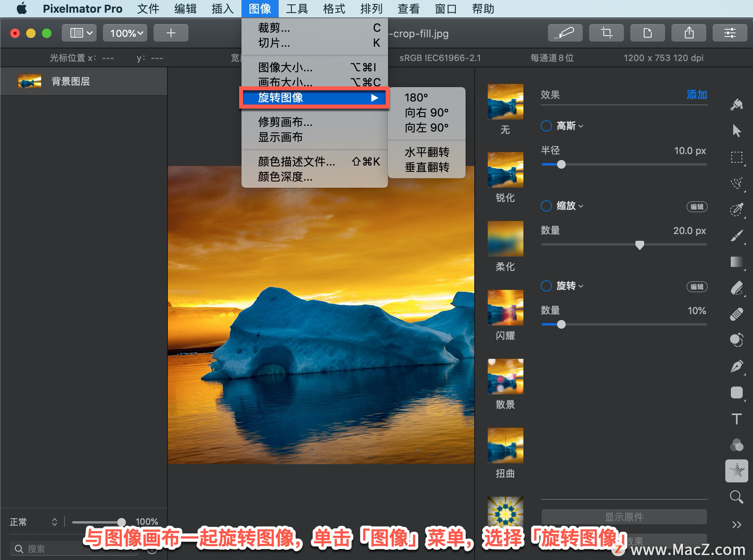Choose 水平翻转 from the submenu
Viewport: 753px width, 560px height.
(x=426, y=152)
